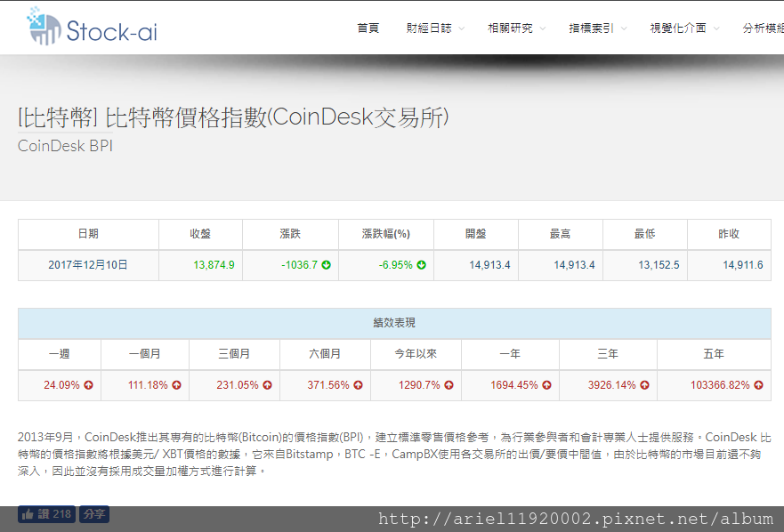
Task: Click the page title 比特幣價格指數(CoinDesk交易所)
Action: point(277,118)
